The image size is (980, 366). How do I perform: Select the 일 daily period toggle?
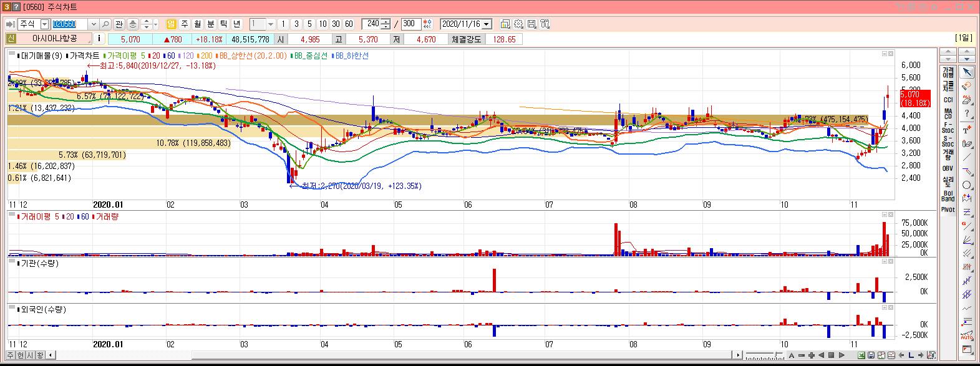(171, 24)
